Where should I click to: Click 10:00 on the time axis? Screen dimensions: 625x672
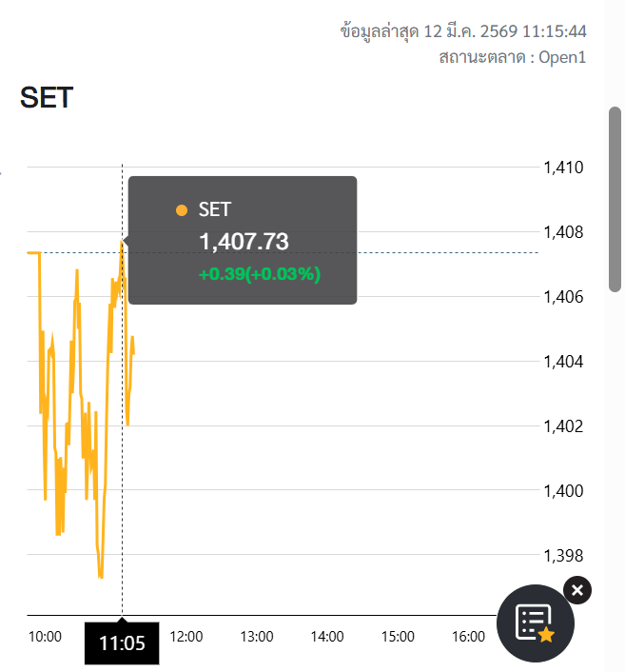pos(45,637)
